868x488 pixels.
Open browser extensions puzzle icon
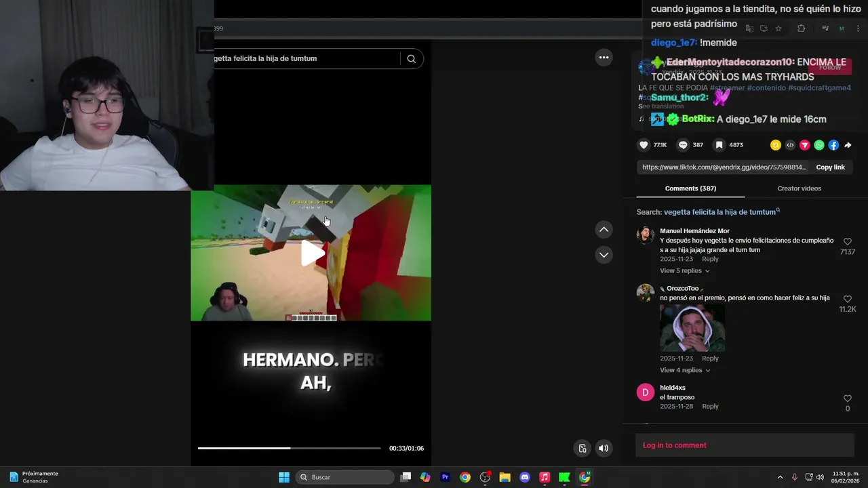click(x=801, y=28)
